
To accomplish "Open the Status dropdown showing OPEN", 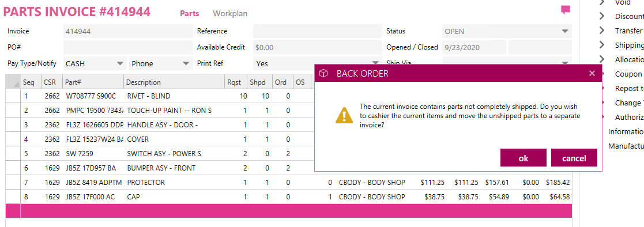I will point(507,31).
